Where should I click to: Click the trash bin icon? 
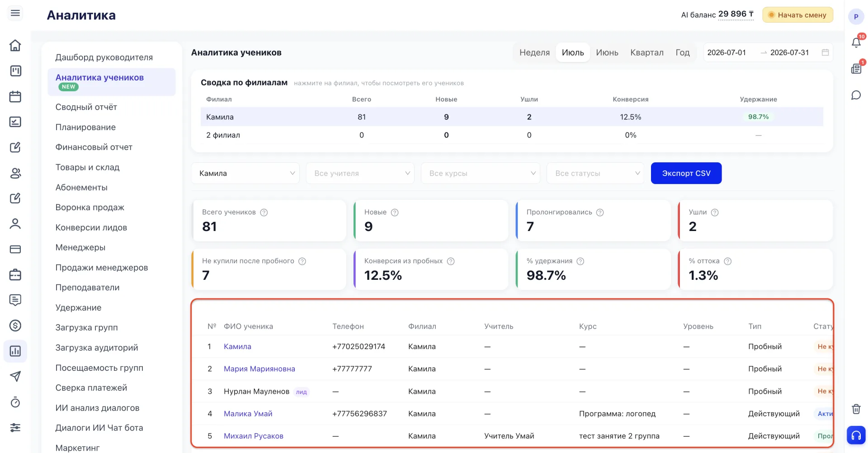pos(856,409)
